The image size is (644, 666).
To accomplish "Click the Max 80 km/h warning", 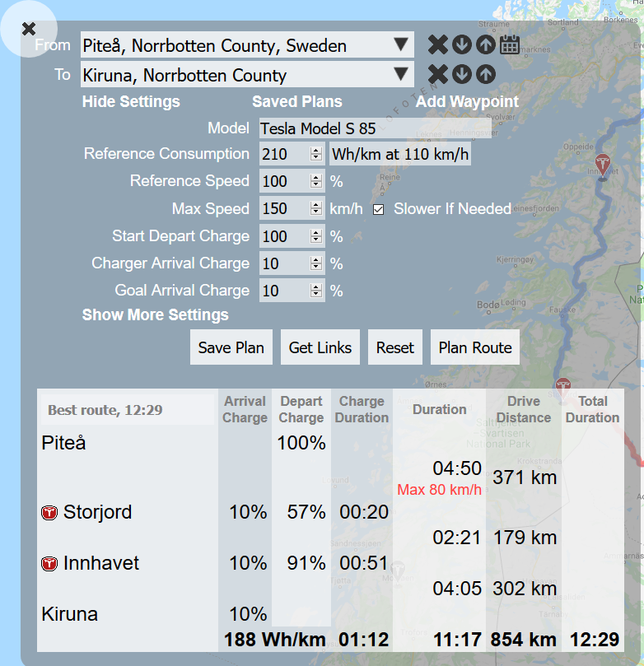I will pyautogui.click(x=439, y=489).
